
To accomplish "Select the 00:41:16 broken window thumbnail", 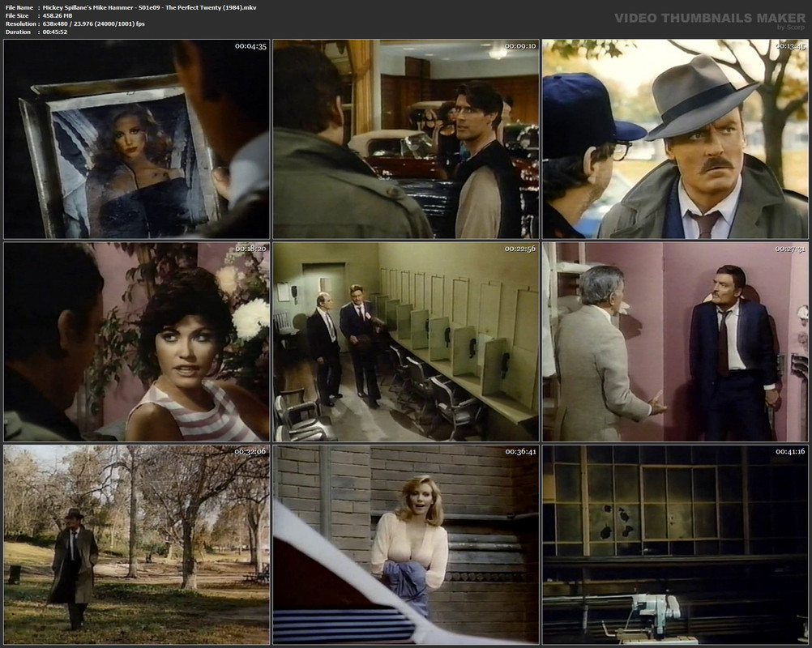I will (675, 544).
